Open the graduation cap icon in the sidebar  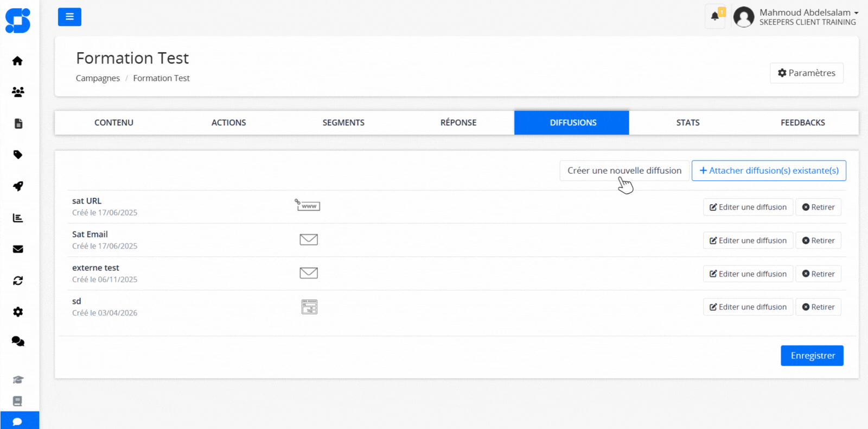coord(17,380)
